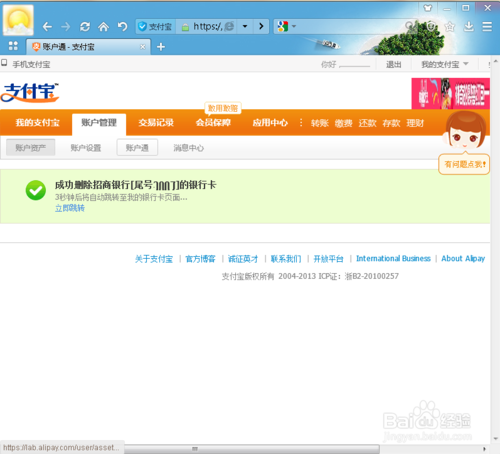
Task: Expand the 我的支付宝 top dropdown
Action: (445, 64)
